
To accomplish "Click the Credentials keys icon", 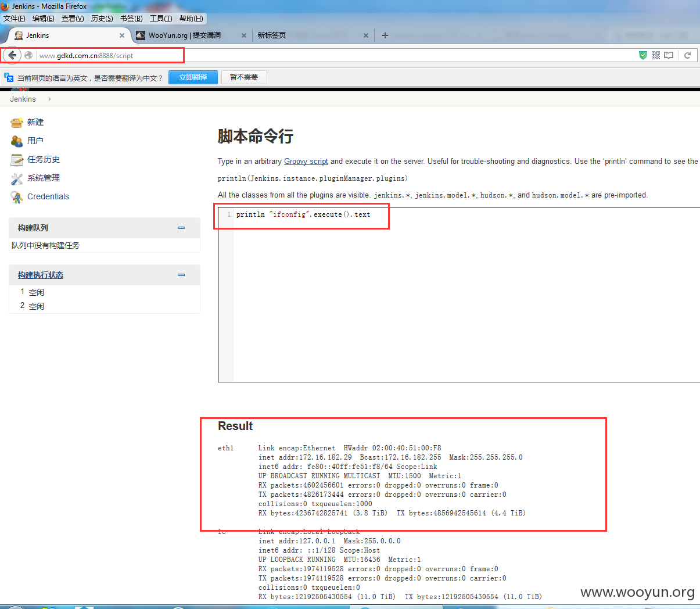I will pos(17,196).
